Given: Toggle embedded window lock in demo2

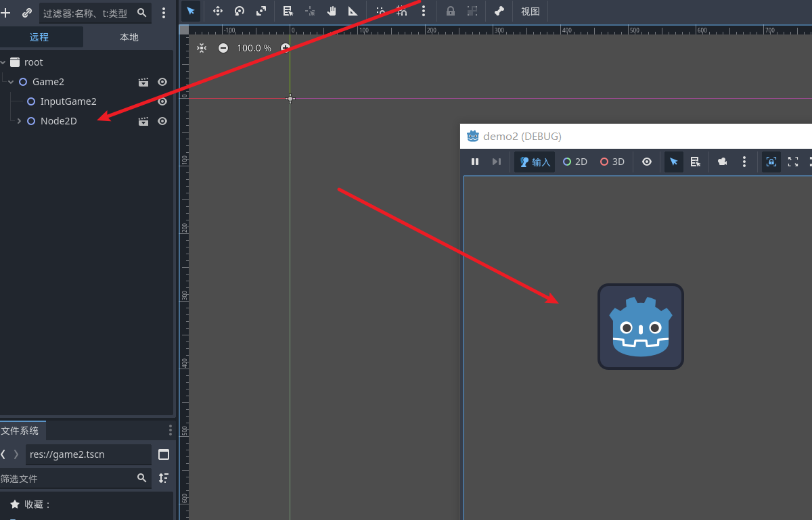Looking at the screenshot, I should (771, 162).
